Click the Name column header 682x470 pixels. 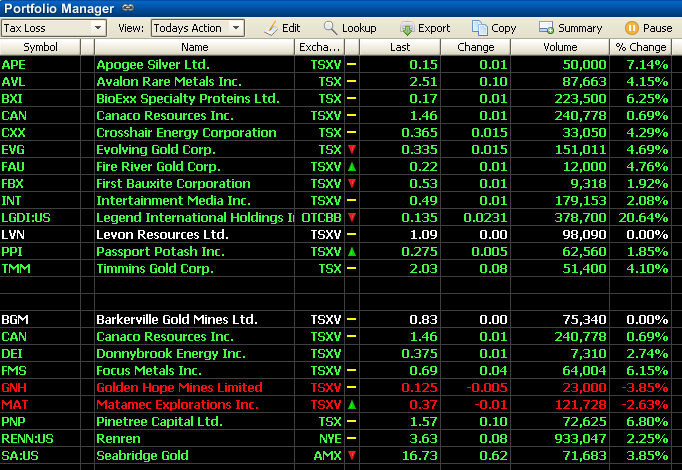(195, 47)
